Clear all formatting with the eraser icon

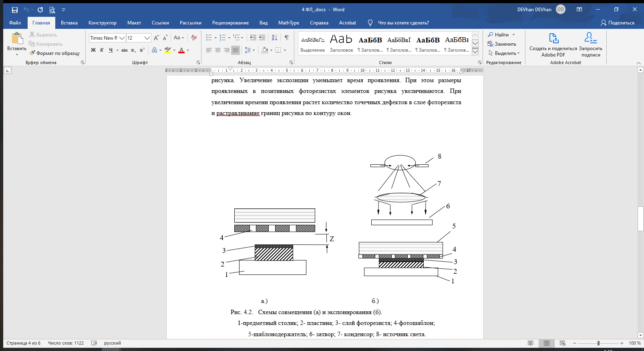point(194,38)
